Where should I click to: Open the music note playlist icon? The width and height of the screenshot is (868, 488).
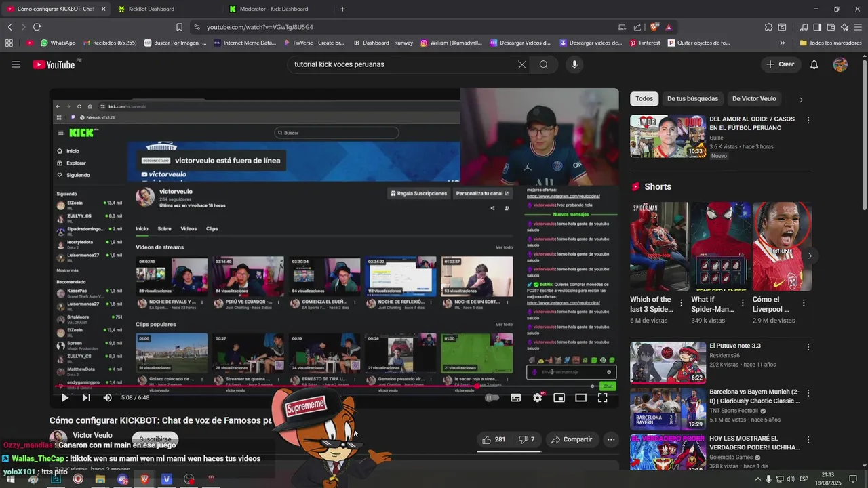804,27
